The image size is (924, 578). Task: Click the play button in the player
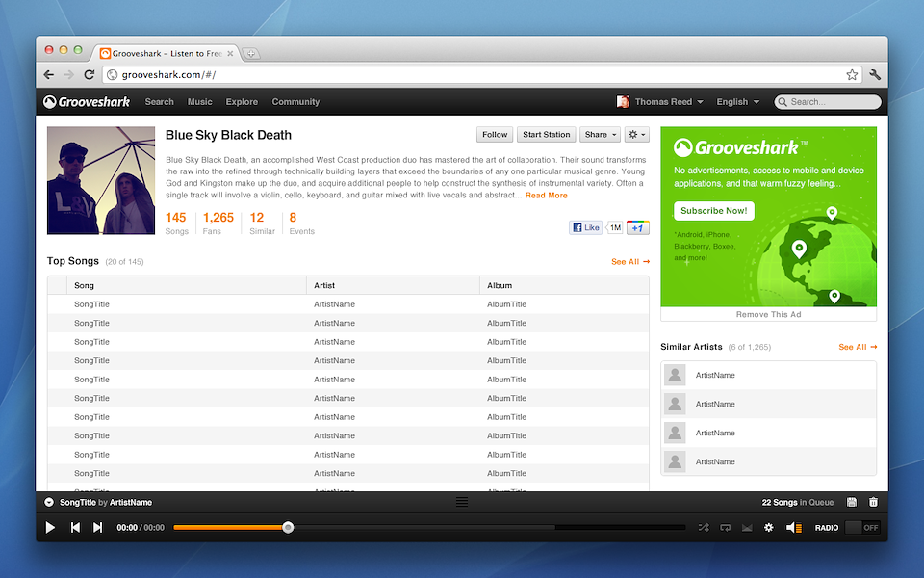click(50, 527)
